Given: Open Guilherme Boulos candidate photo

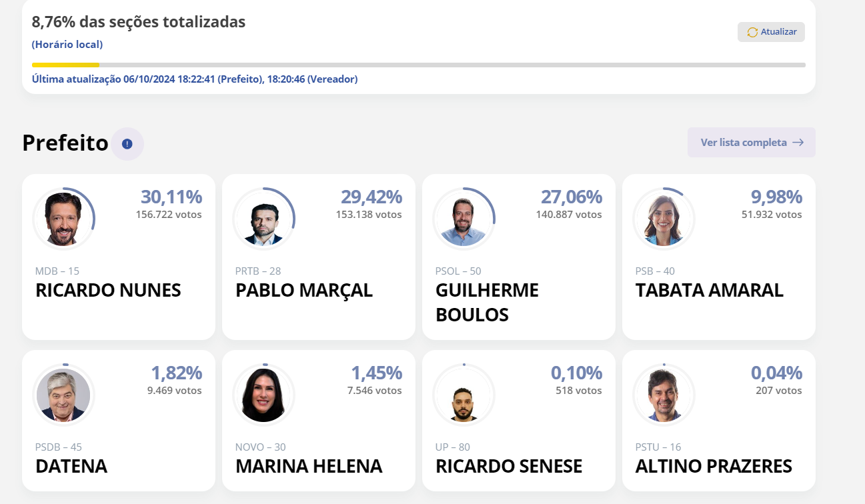Looking at the screenshot, I should [464, 219].
